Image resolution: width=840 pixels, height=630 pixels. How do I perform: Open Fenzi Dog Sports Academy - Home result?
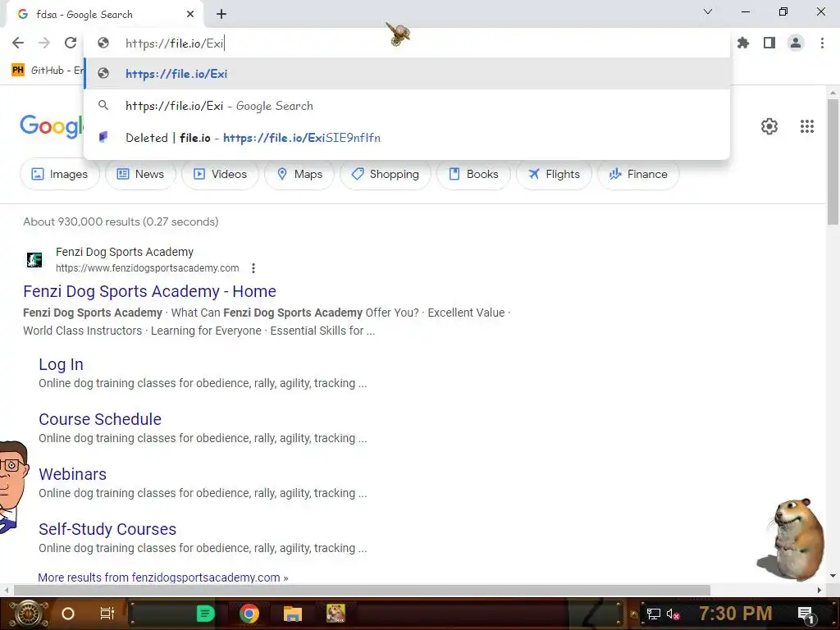pos(149,291)
